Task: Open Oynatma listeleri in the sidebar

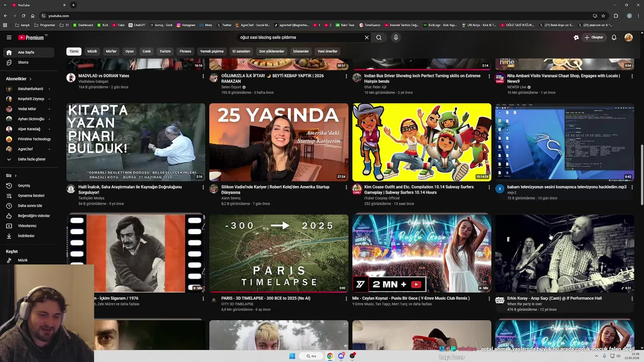Action: pos(29,196)
